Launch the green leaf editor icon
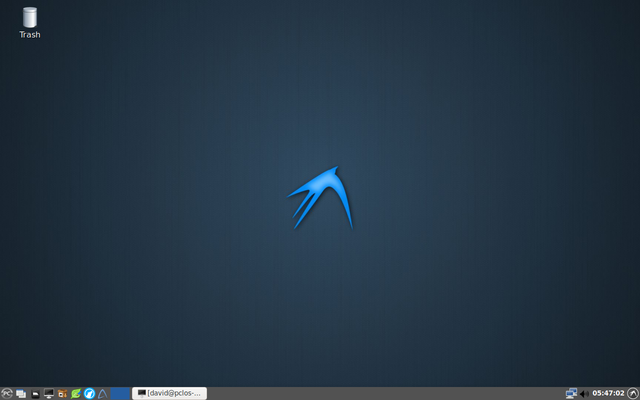This screenshot has height=400, width=640. coord(76,393)
